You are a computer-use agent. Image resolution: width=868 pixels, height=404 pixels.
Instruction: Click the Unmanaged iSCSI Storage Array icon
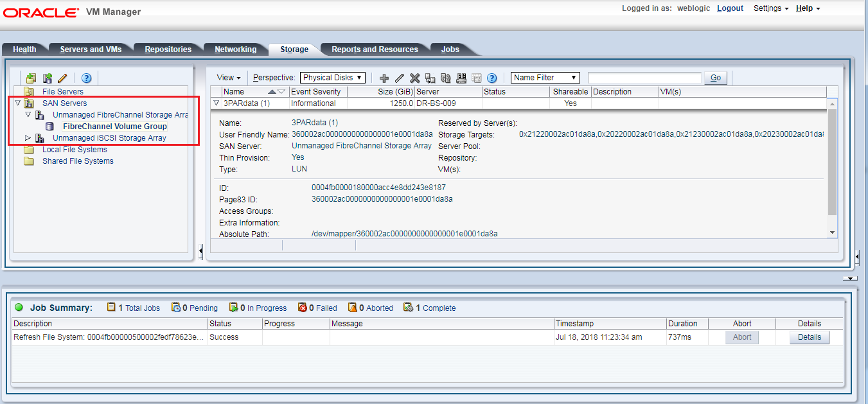click(39, 138)
